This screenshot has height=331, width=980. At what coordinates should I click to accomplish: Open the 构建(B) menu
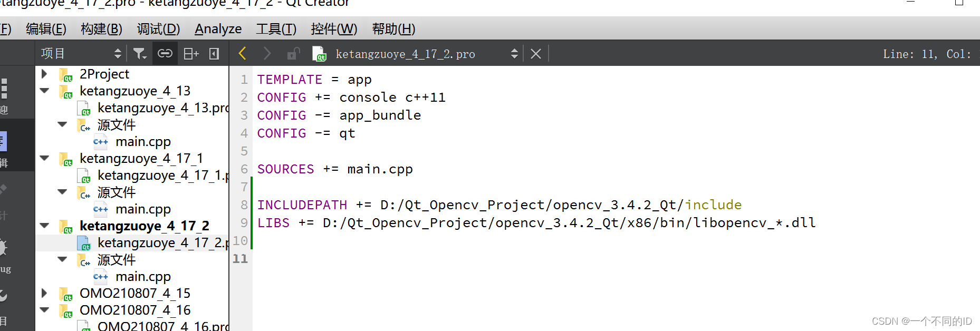[101, 29]
